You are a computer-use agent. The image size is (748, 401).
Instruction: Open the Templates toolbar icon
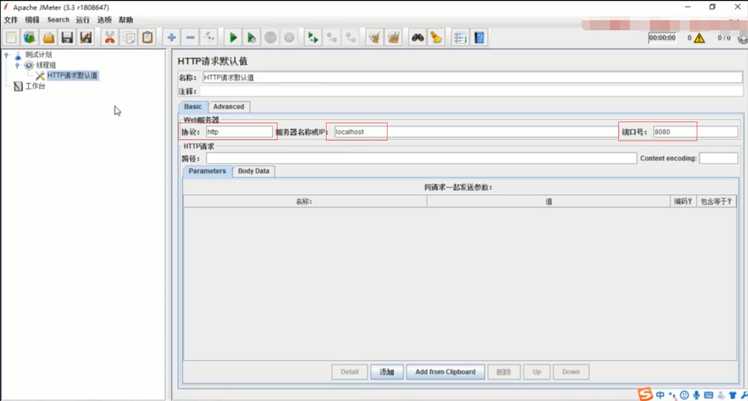click(30, 37)
